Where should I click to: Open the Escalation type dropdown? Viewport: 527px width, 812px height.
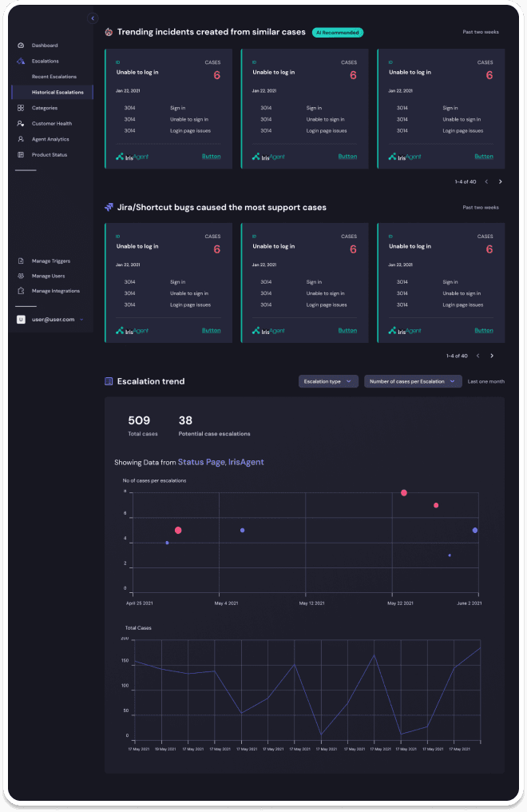click(x=328, y=382)
